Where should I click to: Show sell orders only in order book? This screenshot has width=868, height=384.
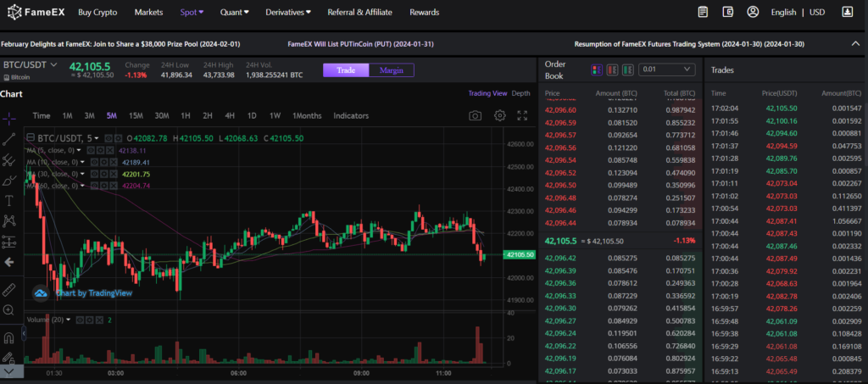coord(612,70)
